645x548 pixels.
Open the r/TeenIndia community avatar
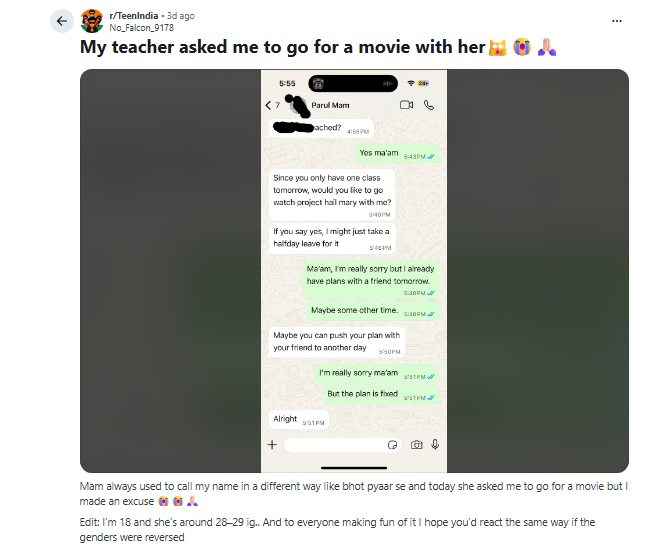click(x=92, y=21)
